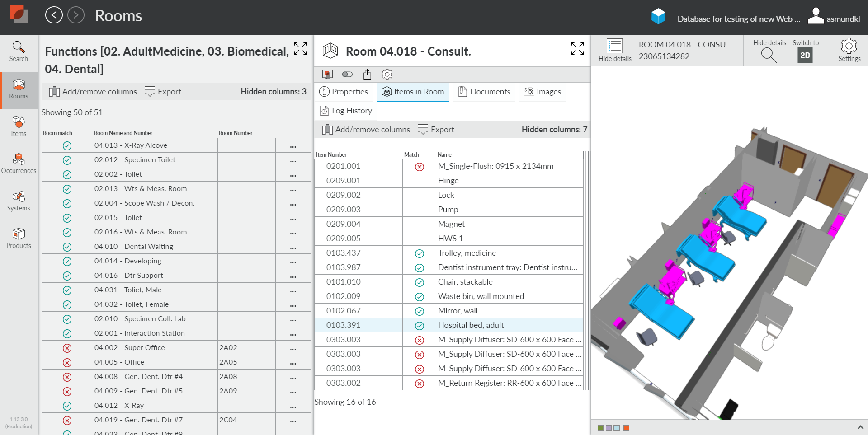
Task: Click the share icon in room toolbar
Action: click(367, 74)
